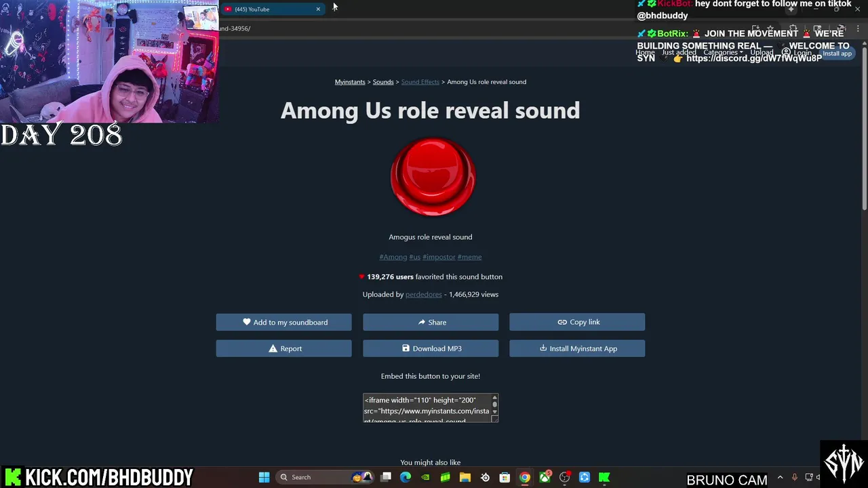Click the Google Chrome taskbar icon
The width and height of the screenshot is (868, 488).
point(525,477)
